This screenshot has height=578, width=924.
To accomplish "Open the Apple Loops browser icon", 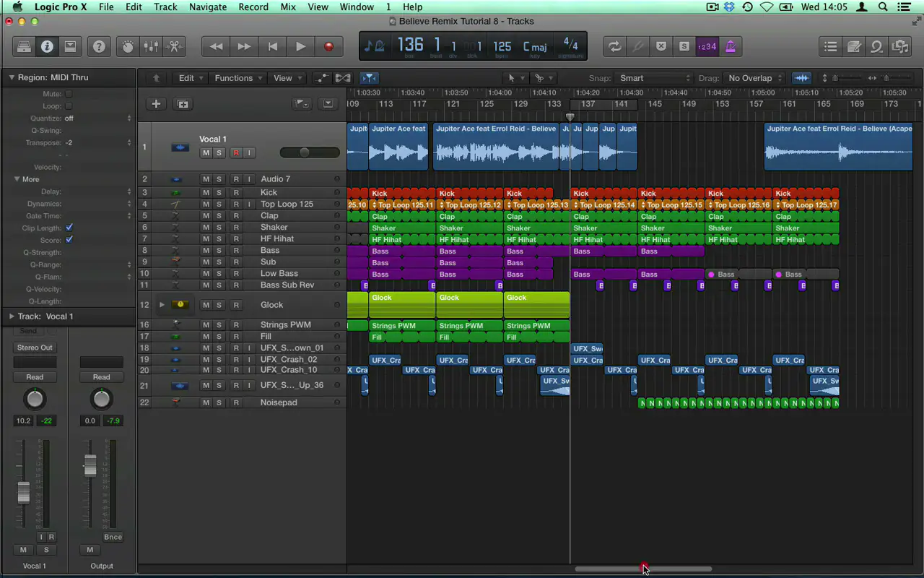I will [x=877, y=46].
